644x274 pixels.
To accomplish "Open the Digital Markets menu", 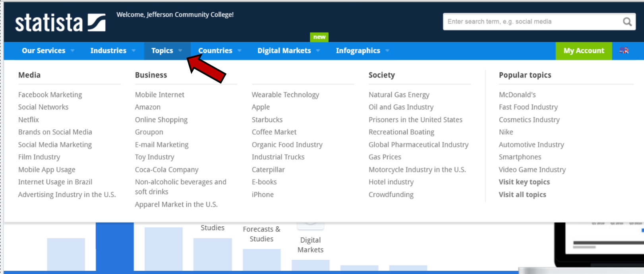I will pyautogui.click(x=284, y=51).
